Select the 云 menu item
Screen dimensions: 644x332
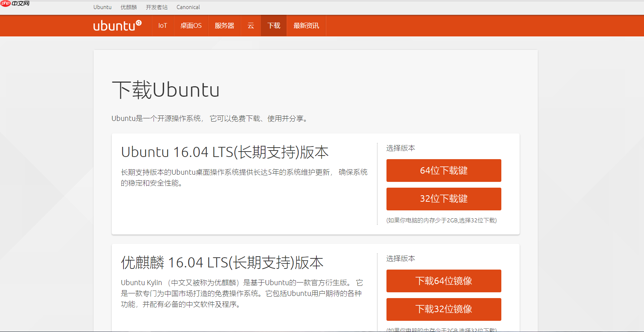(251, 25)
